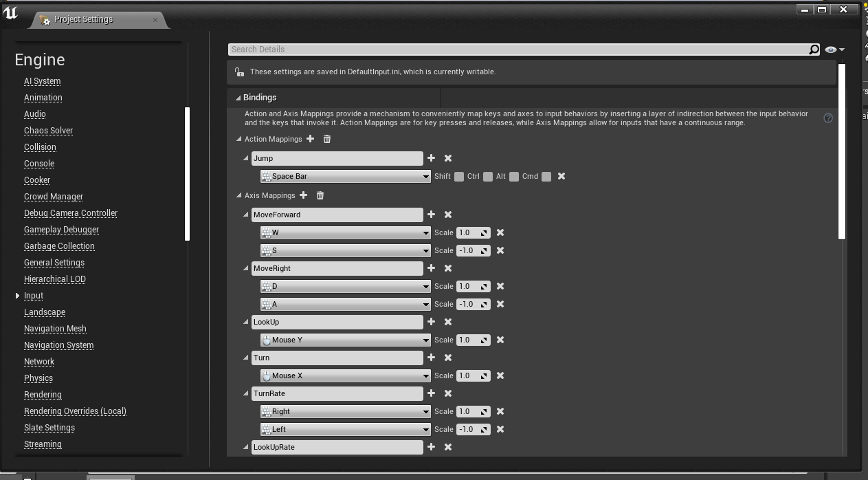Remove the MoveRight axis mapping

pyautogui.click(x=447, y=268)
